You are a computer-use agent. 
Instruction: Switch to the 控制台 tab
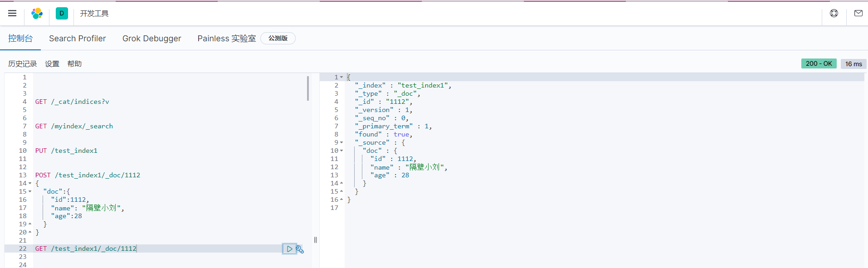tap(20, 39)
